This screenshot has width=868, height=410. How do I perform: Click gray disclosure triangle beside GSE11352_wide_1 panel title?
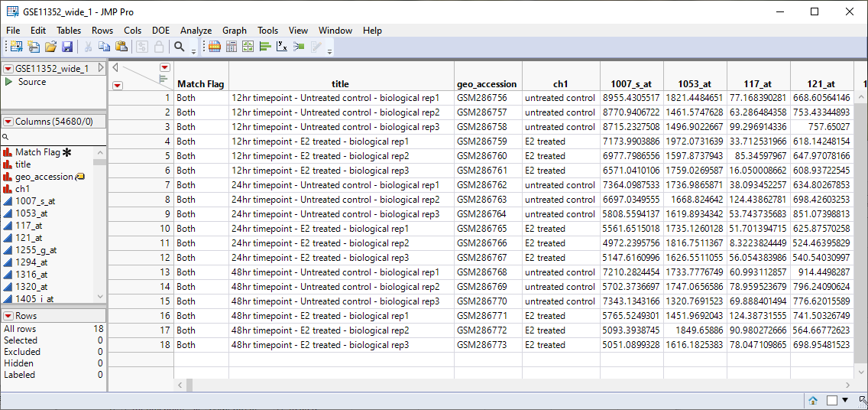tap(101, 67)
